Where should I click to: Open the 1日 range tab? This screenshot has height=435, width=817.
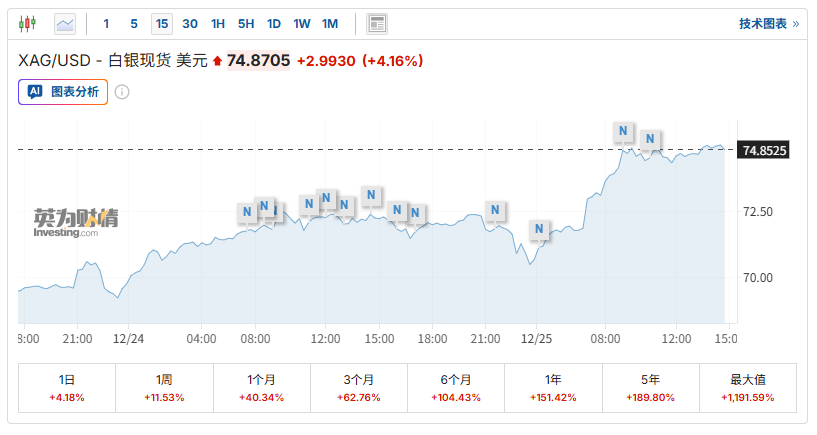(x=67, y=388)
